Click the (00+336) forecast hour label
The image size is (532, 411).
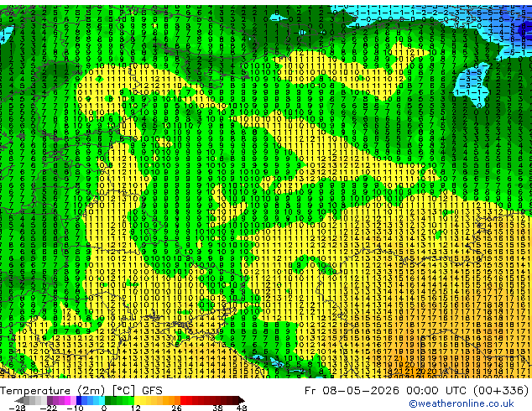[501, 391]
